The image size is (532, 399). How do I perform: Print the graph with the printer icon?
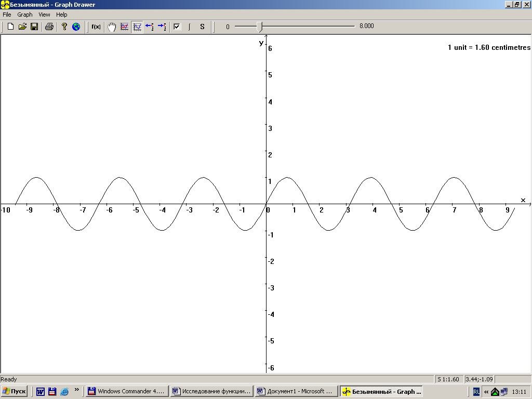[49, 26]
